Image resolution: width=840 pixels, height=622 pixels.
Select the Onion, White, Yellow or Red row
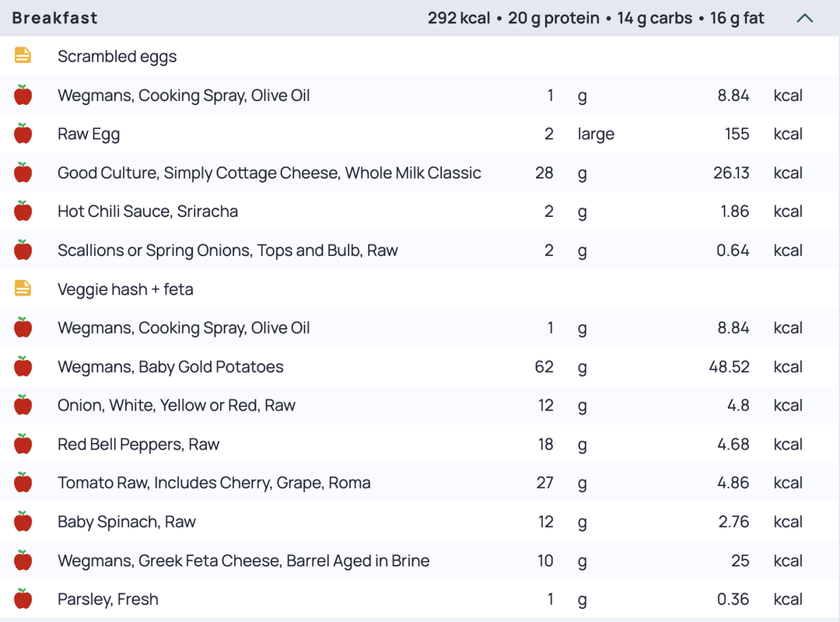(x=420, y=405)
